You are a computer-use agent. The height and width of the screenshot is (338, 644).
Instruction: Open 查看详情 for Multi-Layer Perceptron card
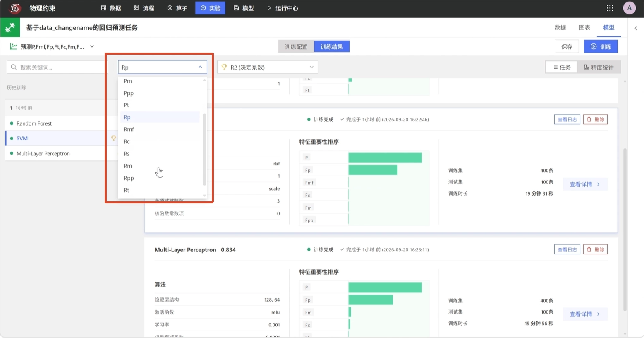point(585,314)
